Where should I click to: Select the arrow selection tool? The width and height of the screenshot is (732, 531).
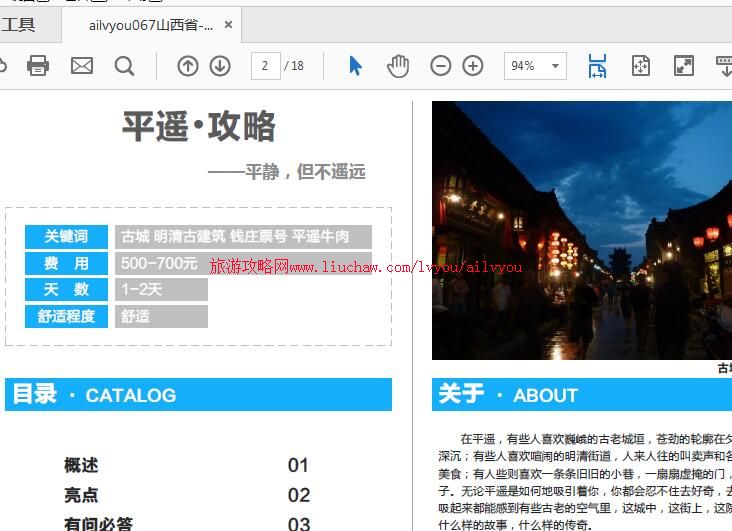tap(355, 66)
